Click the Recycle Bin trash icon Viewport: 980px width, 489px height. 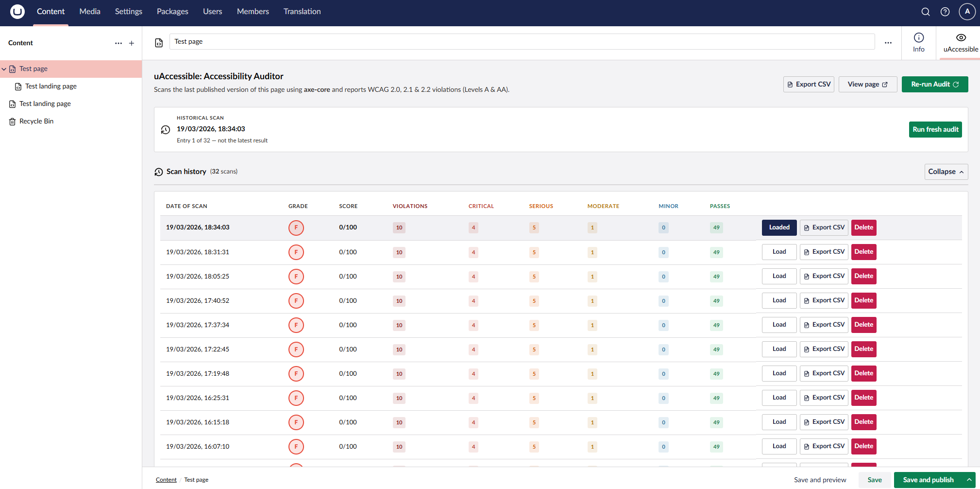[x=12, y=121]
